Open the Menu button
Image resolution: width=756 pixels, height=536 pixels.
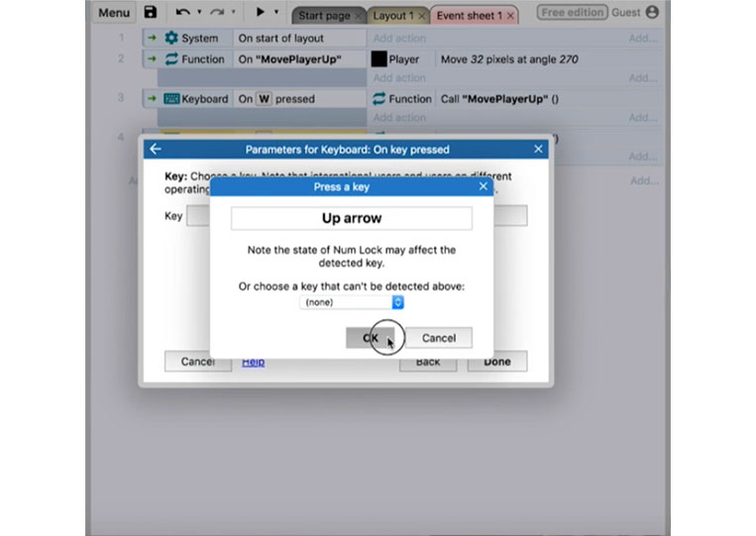[x=114, y=13]
